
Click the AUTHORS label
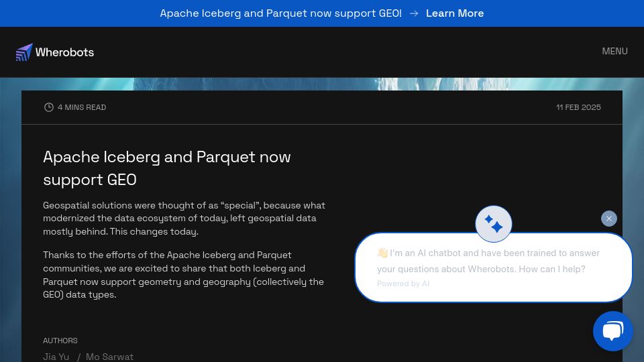[x=60, y=341]
